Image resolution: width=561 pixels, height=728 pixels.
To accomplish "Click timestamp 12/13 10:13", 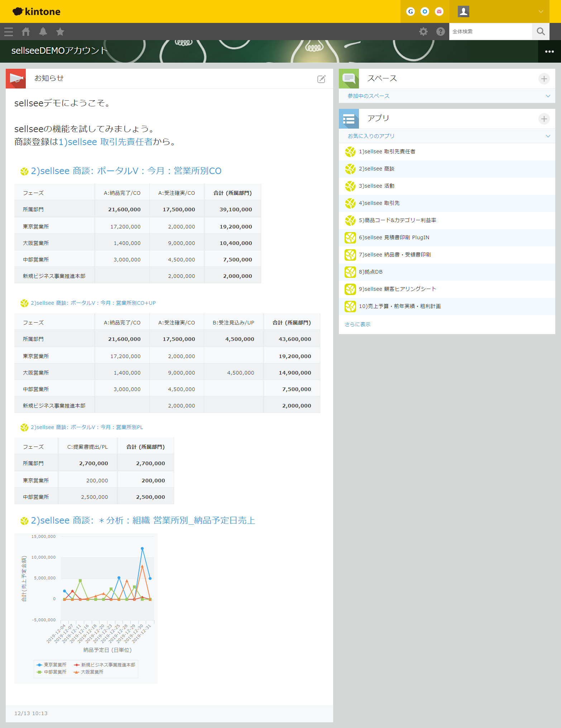I will tap(31, 713).
